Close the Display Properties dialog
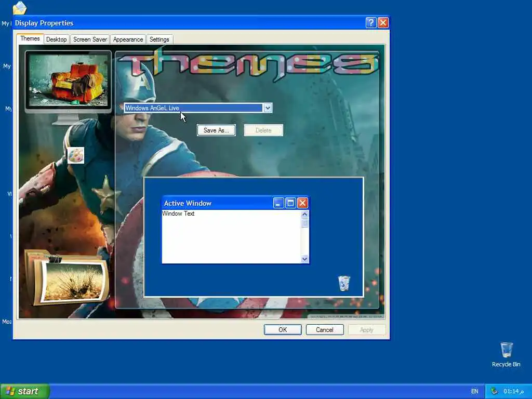532x399 pixels. 383,23
